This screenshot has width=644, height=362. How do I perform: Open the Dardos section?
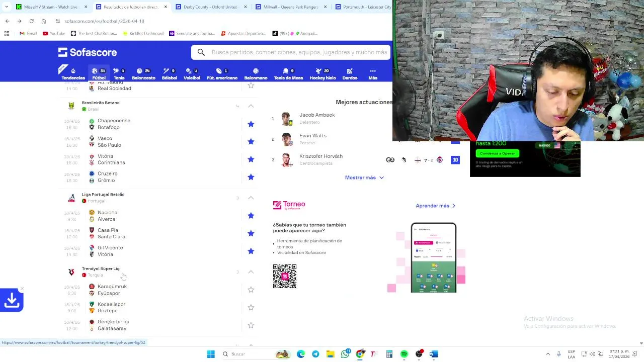click(x=350, y=74)
